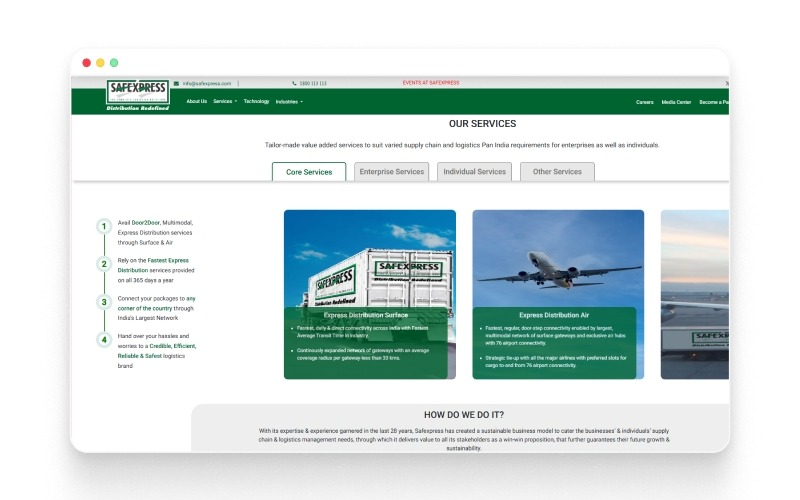Expand the Industries dropdown menu
The image size is (800, 500).
pos(289,102)
